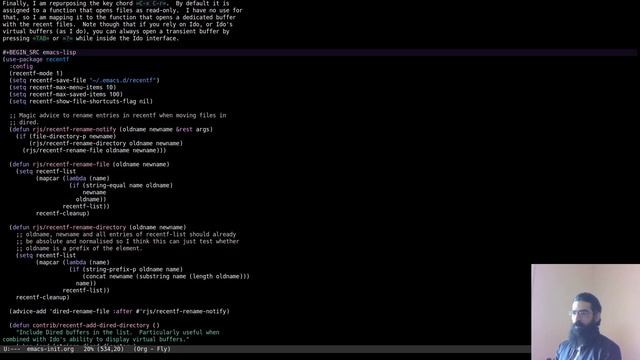
Task: Click the 'oldname))' line
Action: click(x=91, y=199)
